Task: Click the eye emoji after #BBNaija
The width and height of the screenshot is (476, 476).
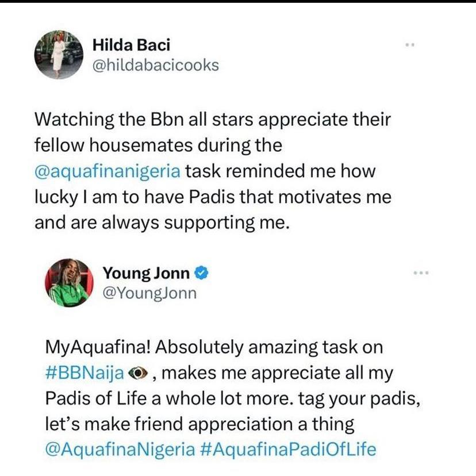Action: coord(138,373)
